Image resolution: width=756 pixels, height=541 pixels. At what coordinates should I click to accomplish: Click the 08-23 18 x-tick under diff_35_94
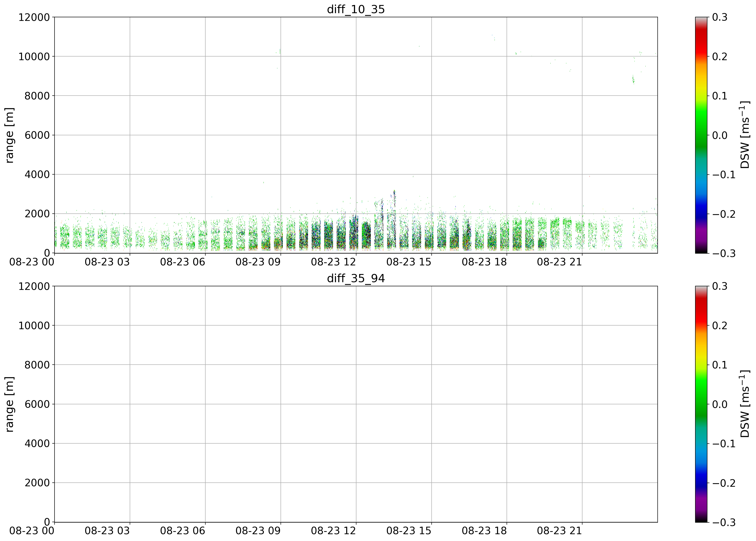click(484, 531)
